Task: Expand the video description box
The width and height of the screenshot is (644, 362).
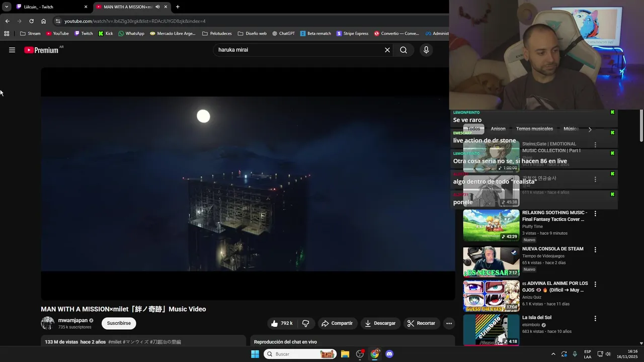Action: (x=143, y=341)
